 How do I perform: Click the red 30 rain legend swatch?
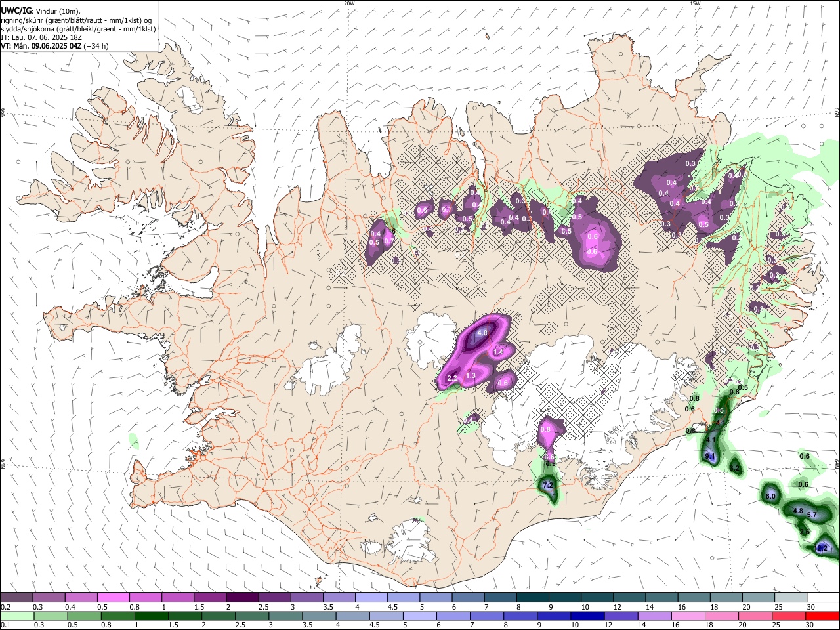tap(822, 616)
